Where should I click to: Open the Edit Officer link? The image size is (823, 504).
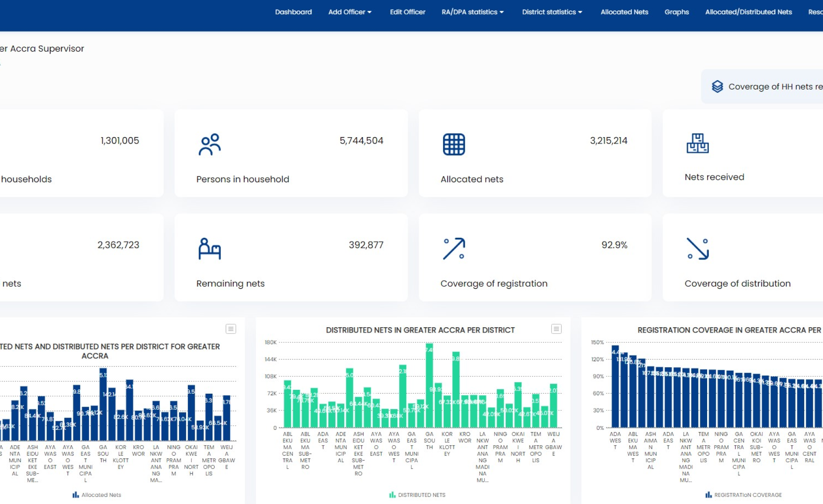[407, 12]
